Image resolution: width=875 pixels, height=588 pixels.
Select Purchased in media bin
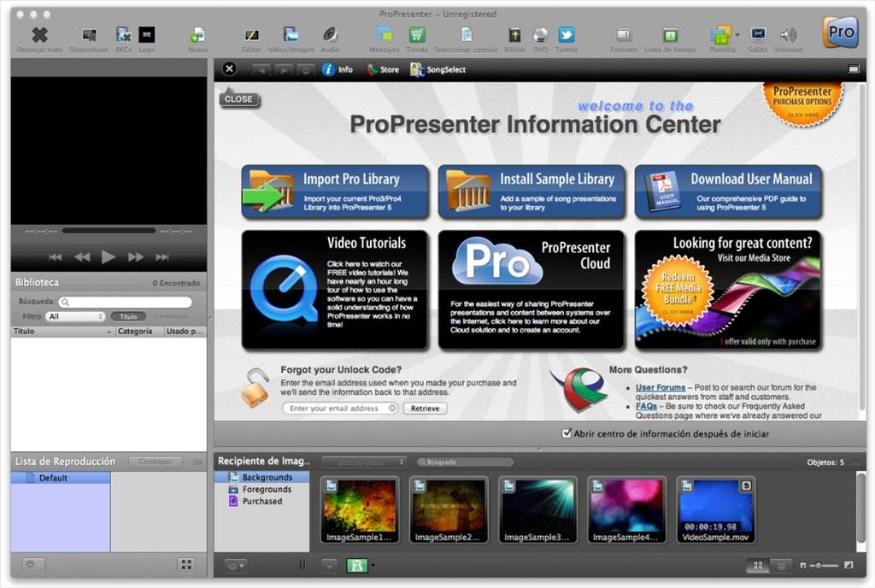pyautogui.click(x=262, y=501)
